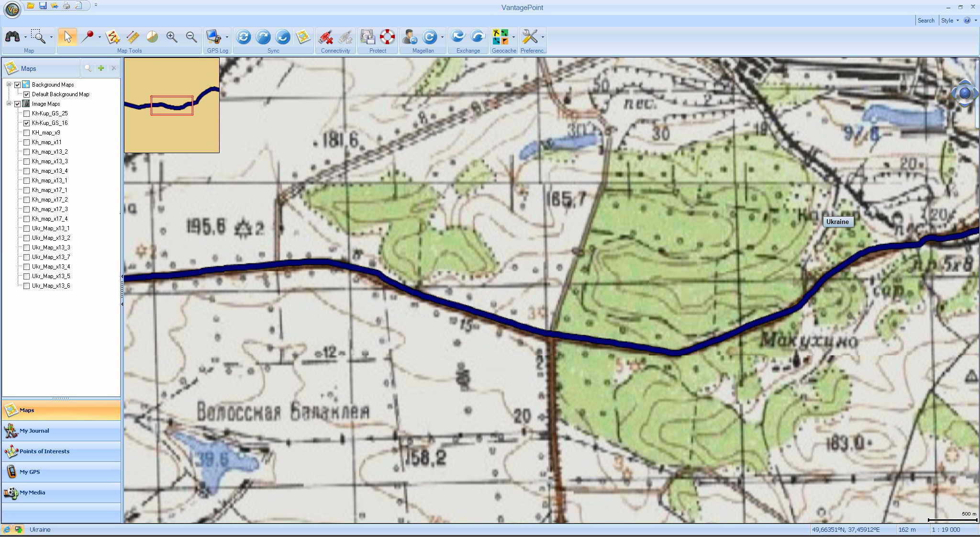Click the zoom out magnifier icon

[x=191, y=37]
